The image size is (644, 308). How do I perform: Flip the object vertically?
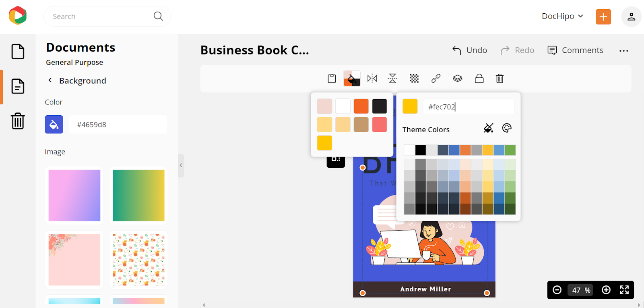click(x=392, y=78)
